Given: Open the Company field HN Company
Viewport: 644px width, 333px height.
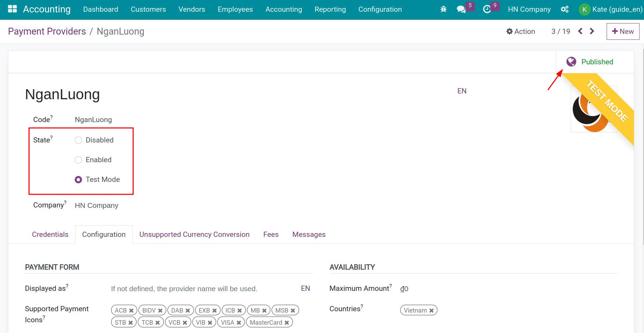Looking at the screenshot, I should pos(96,205).
